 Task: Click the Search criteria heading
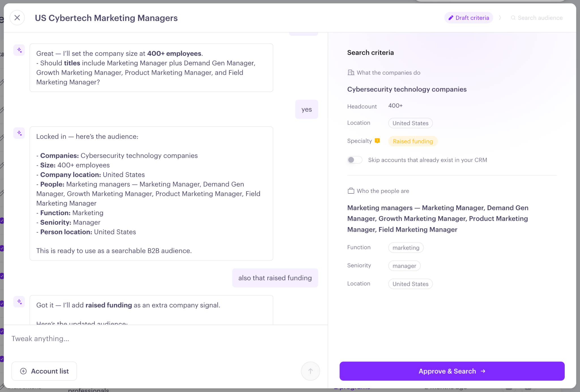coord(370,53)
